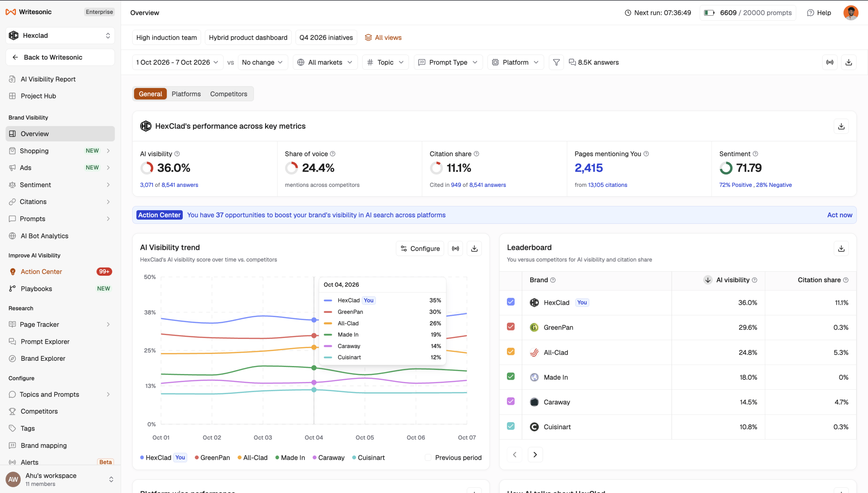
Task: Click Act now in Action Center banner
Action: pos(840,215)
